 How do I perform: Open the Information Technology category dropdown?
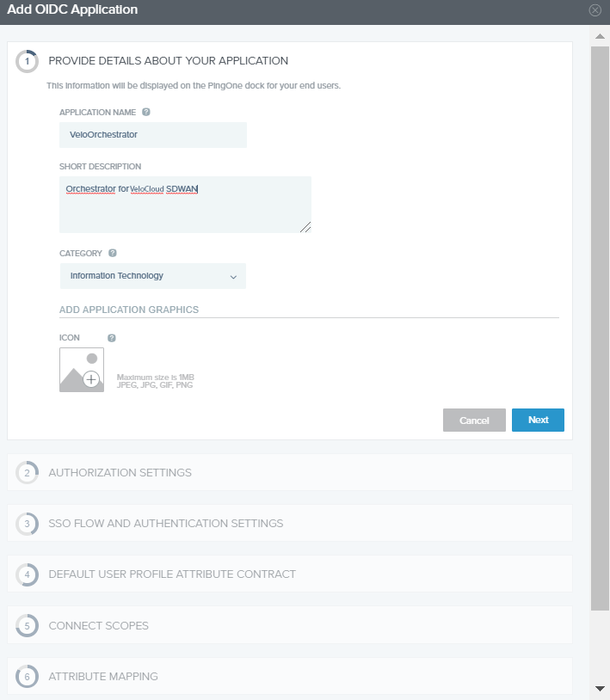[153, 276]
